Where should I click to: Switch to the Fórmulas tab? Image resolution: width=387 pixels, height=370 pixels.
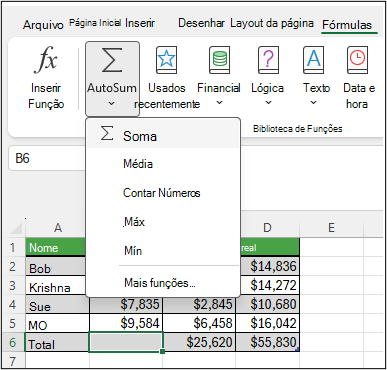coord(347,25)
